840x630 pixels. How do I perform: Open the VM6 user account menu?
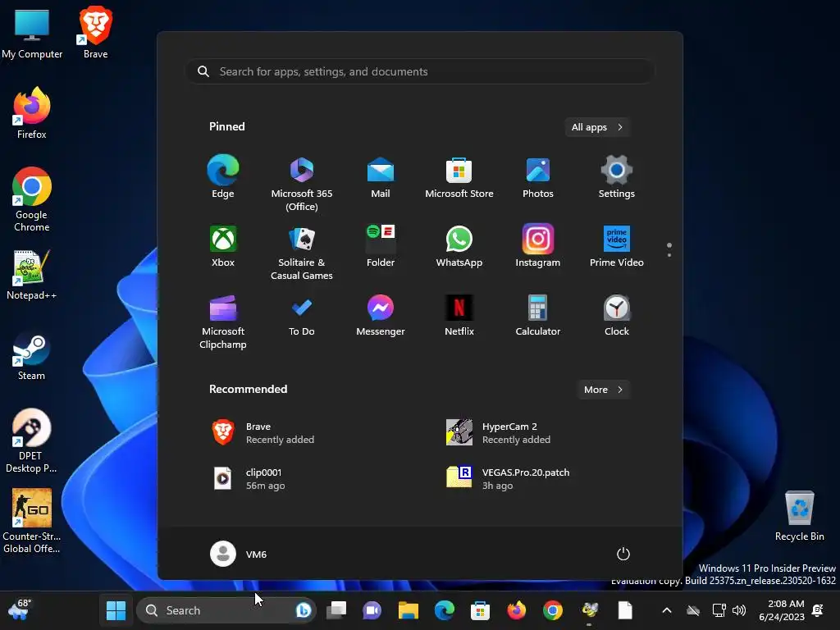tap(239, 554)
